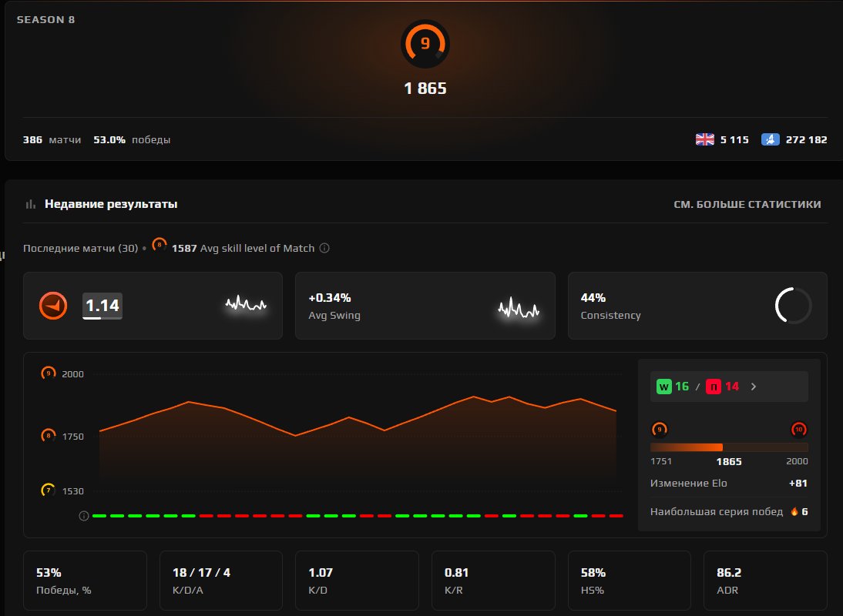This screenshot has height=616, width=843.
Task: Click the 58% HS% stat card
Action: click(630, 581)
